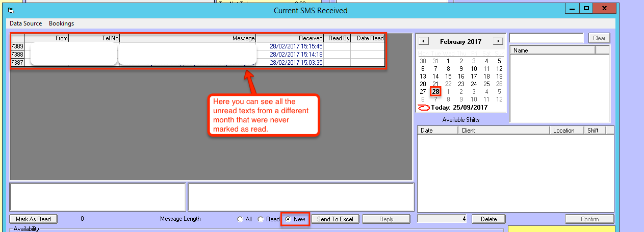Click the Mark As Read button

[33, 219]
